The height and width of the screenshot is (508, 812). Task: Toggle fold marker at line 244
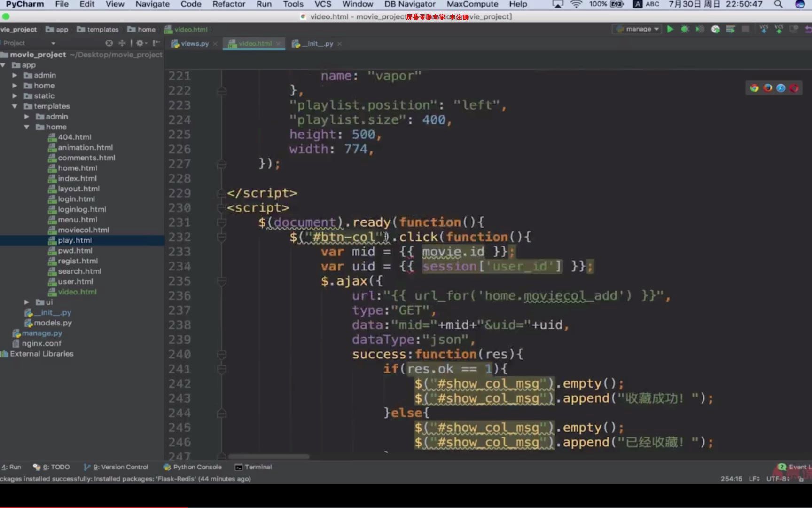pos(222,413)
